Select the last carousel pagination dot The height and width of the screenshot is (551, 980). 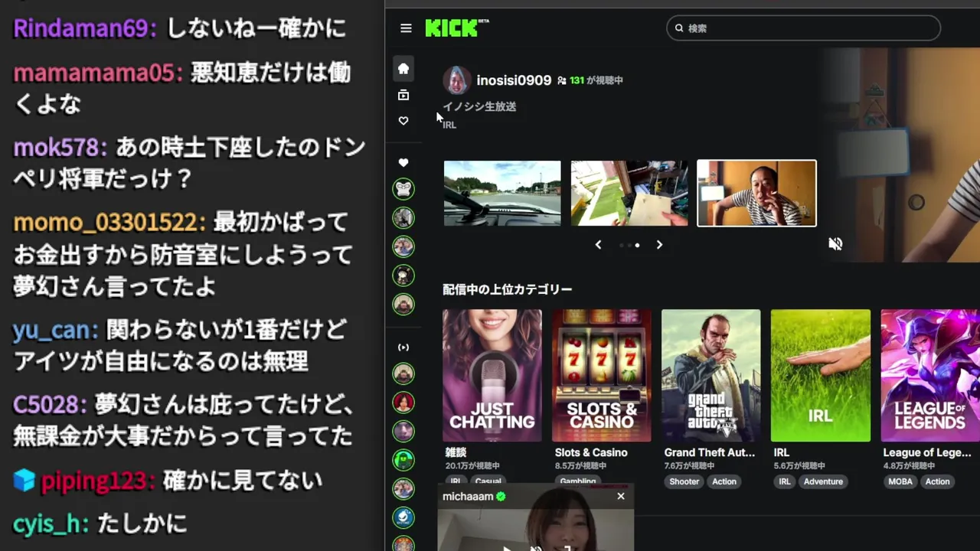pos(637,246)
